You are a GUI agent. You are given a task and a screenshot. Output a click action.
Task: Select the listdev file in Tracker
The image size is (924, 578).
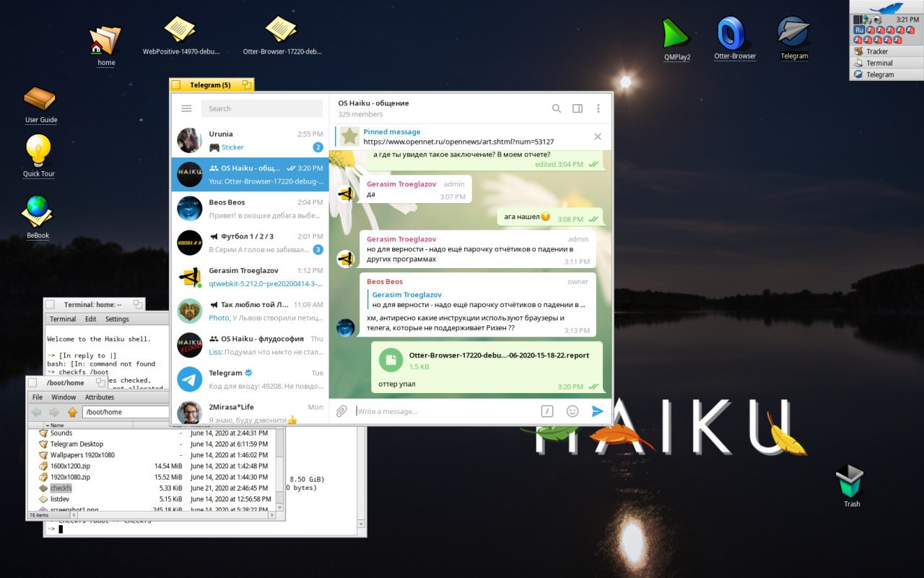coord(60,499)
